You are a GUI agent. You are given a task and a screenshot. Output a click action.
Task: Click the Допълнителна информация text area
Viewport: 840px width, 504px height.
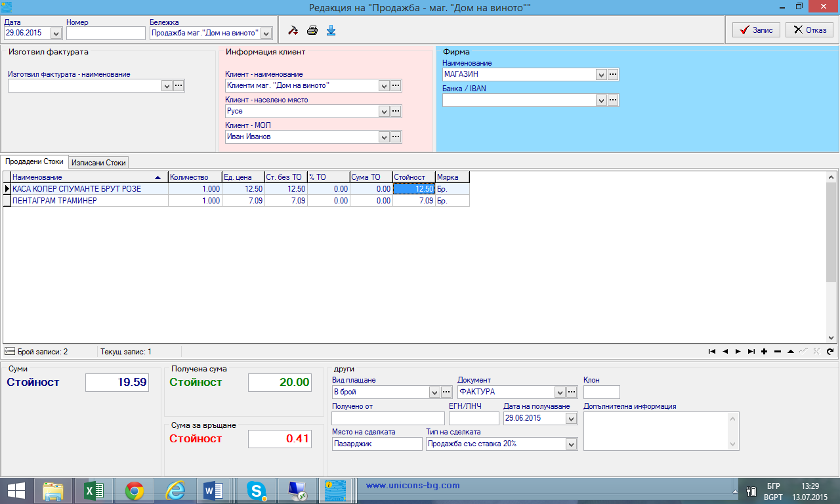[661, 431]
